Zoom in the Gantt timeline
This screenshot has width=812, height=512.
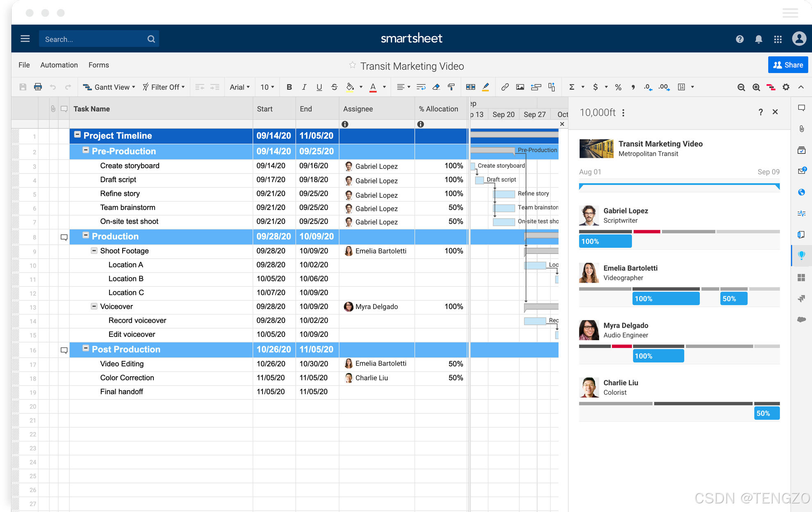point(756,87)
